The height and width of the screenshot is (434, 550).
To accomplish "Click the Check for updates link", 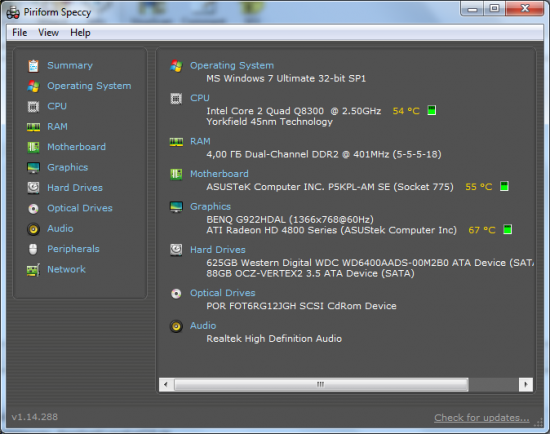I will click(x=482, y=418).
